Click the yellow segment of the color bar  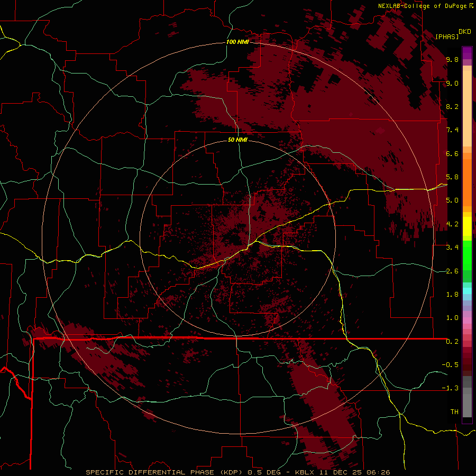(467, 226)
